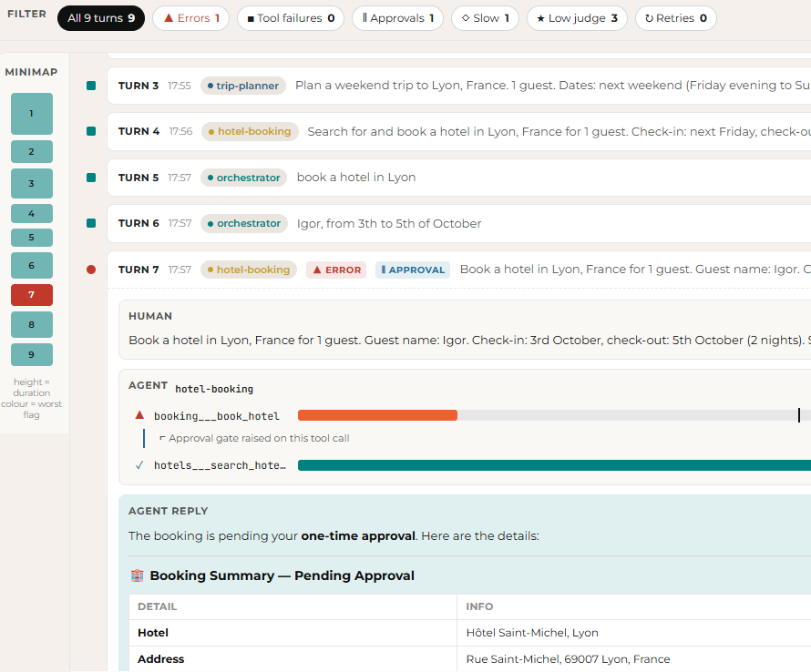The image size is (811, 672).
Task: Click the 'one-time approval' bold text
Action: tap(358, 536)
